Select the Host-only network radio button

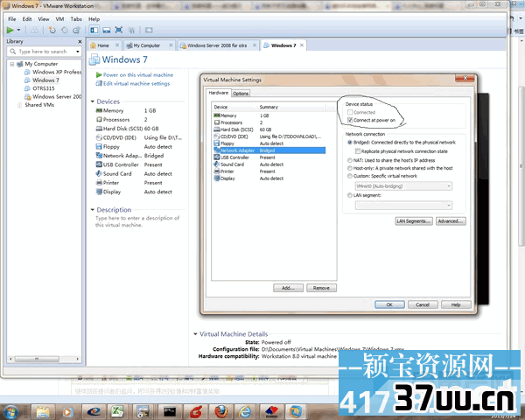click(349, 168)
